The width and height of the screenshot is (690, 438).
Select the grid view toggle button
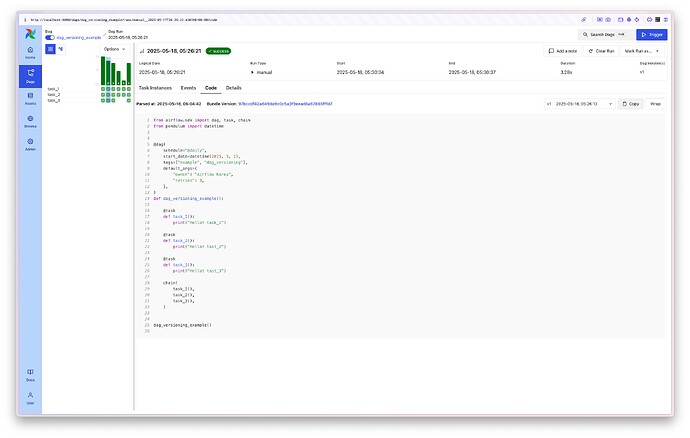[x=51, y=48]
